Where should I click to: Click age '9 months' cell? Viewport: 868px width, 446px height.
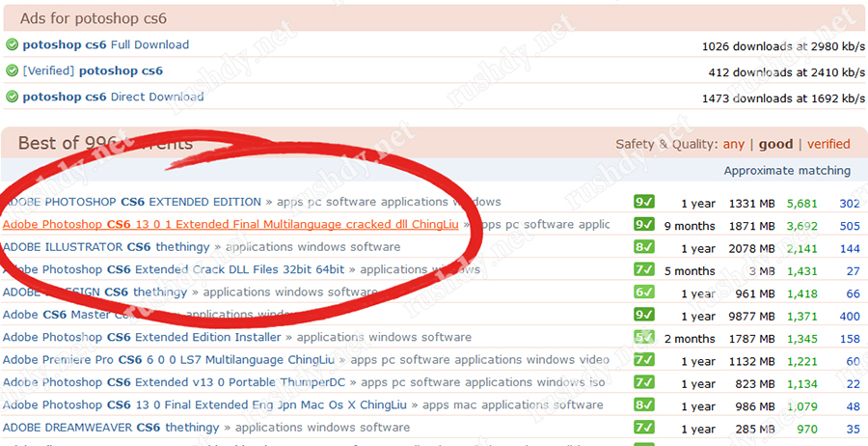[x=690, y=226]
